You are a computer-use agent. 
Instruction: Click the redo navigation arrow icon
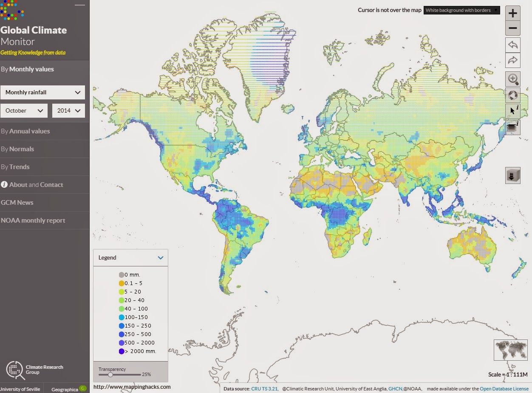(x=513, y=60)
